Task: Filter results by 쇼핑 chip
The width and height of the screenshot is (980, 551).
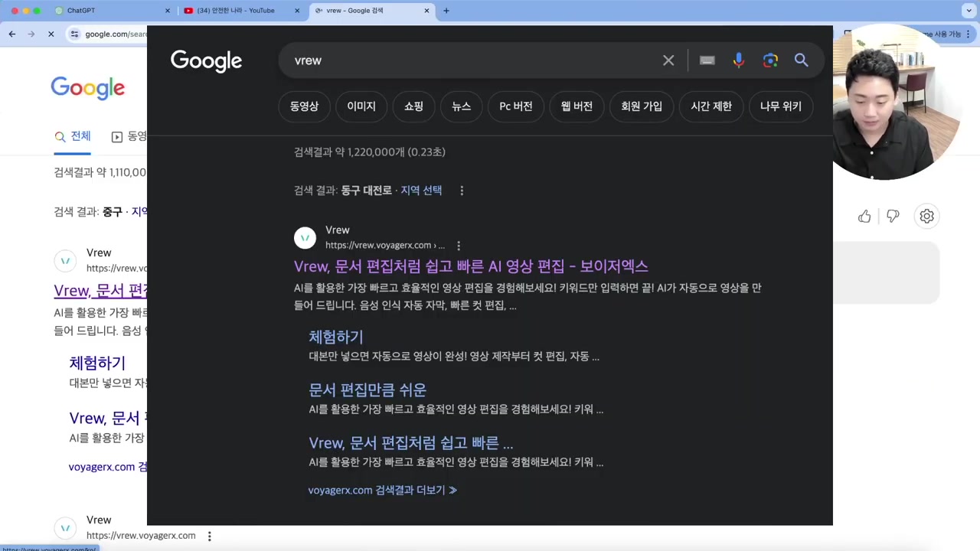Action: pyautogui.click(x=413, y=106)
